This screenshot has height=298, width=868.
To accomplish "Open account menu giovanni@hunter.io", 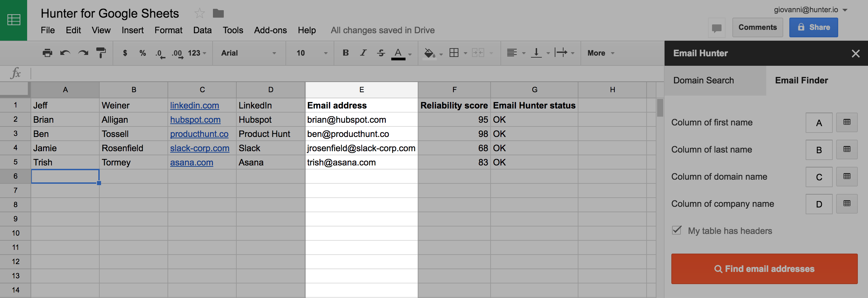I will coord(810,10).
